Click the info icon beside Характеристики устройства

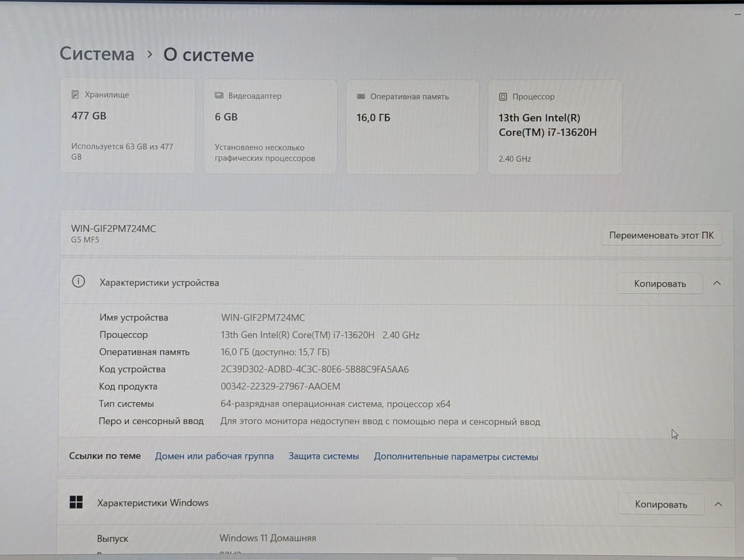(78, 282)
